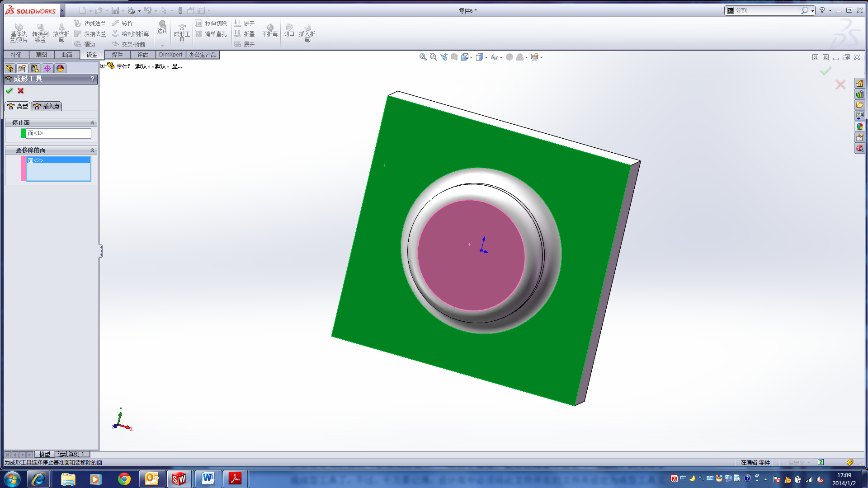Select 面<1> in 停止面 field

[58, 132]
